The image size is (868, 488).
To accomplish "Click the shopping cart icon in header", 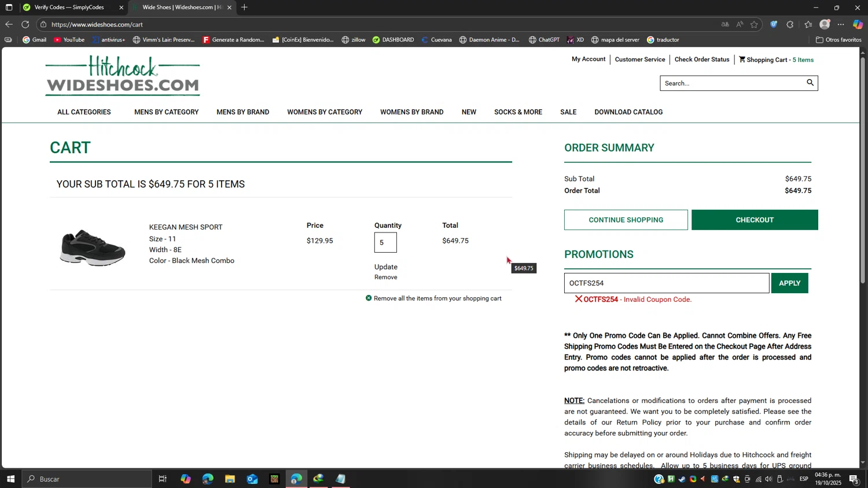I will point(742,59).
